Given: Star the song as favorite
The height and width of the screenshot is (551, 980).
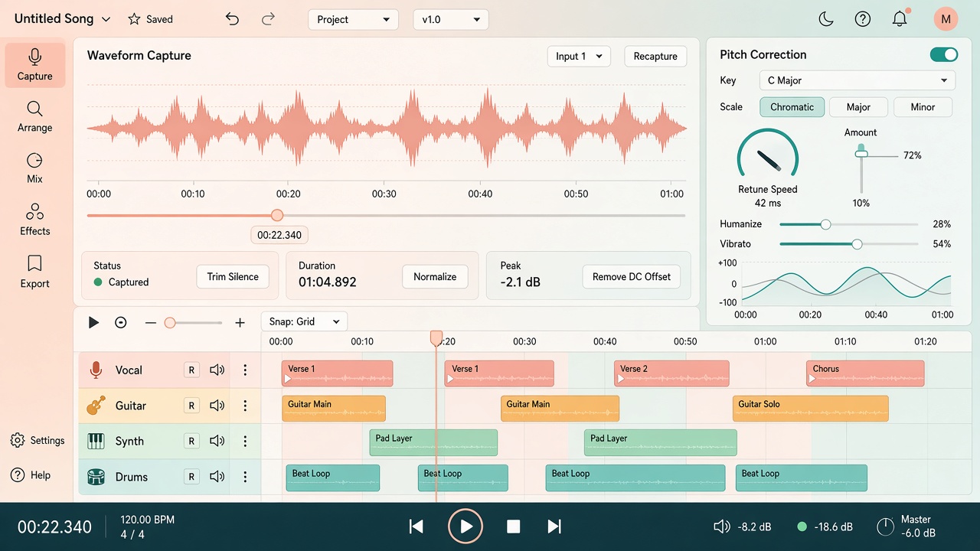Looking at the screenshot, I should coord(134,19).
